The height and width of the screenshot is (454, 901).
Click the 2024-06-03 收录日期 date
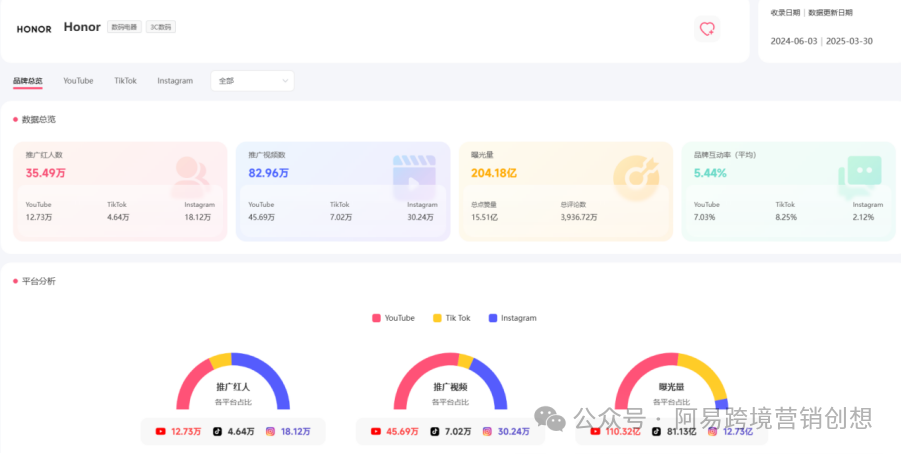(794, 41)
